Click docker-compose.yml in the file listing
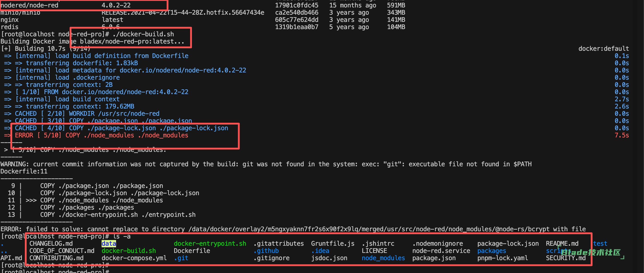The width and height of the screenshot is (644, 273). tap(134, 258)
